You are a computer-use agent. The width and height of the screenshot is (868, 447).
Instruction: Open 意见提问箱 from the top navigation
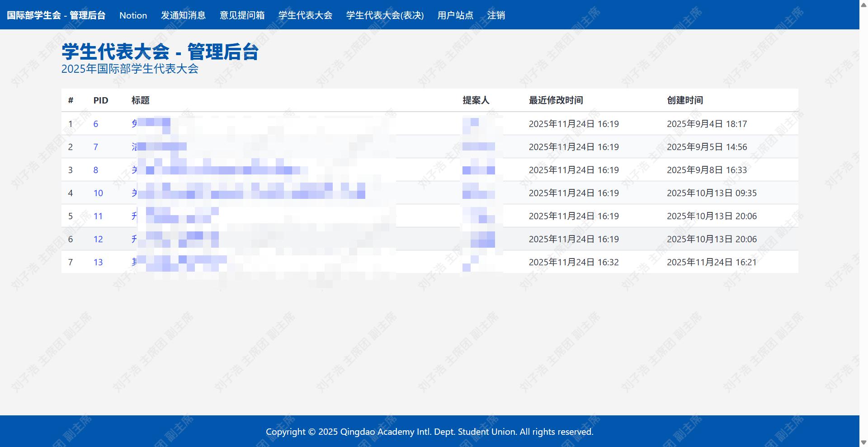pyautogui.click(x=242, y=15)
